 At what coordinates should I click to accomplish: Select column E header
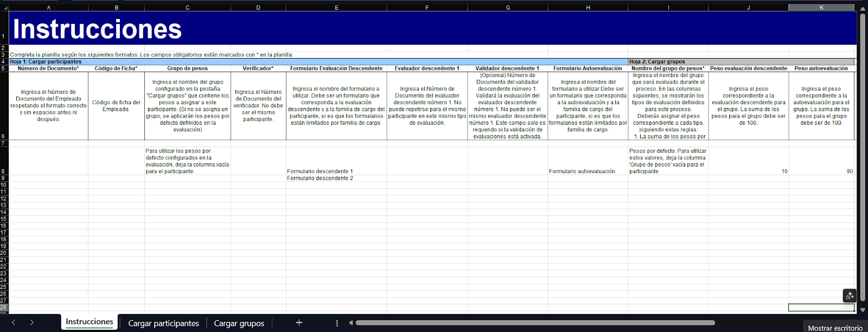(x=336, y=8)
